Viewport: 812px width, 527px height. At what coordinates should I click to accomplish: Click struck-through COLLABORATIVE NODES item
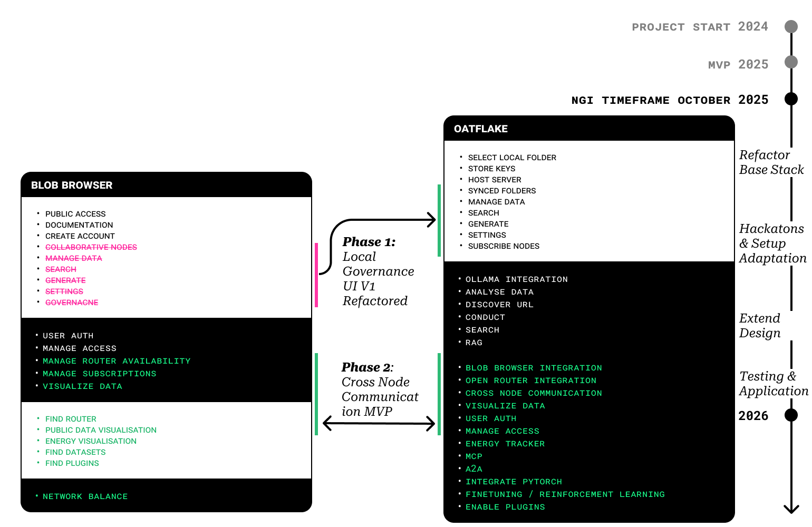tap(91, 247)
